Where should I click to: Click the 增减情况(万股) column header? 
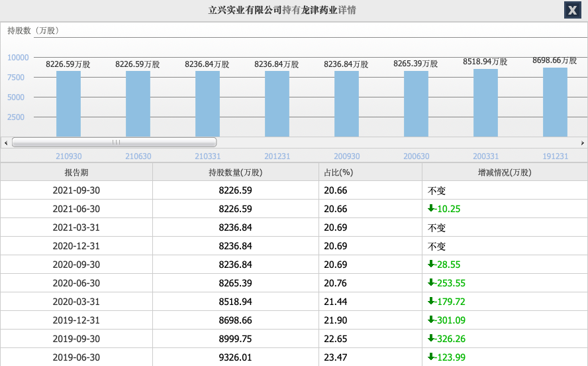pos(505,172)
